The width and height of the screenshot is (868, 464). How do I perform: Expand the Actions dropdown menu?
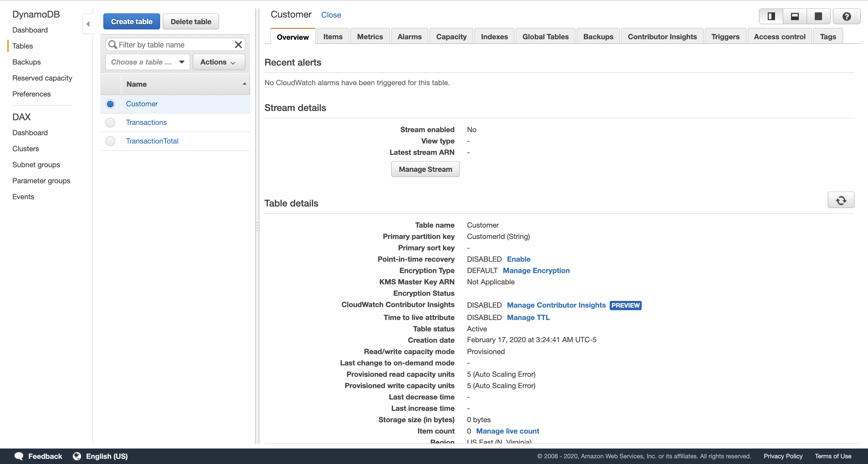point(218,62)
